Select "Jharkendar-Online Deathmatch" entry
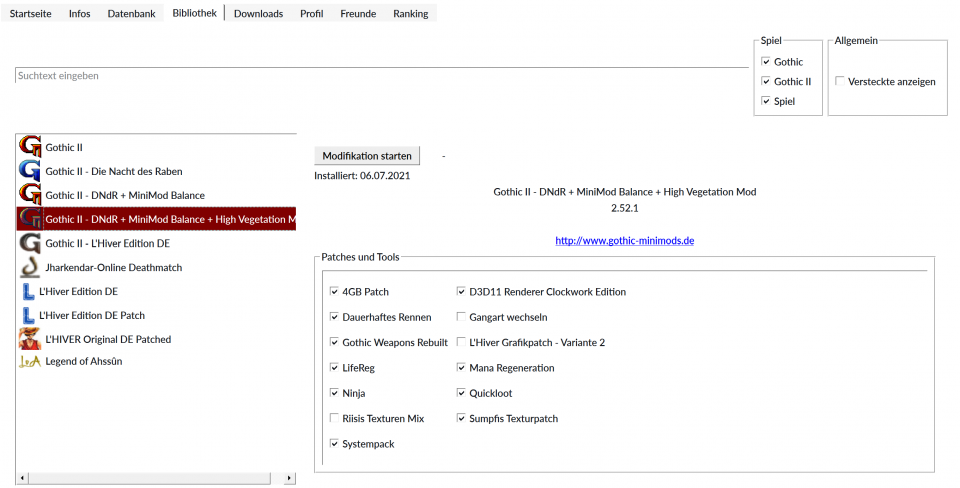This screenshot has height=488, width=960. click(x=156, y=267)
